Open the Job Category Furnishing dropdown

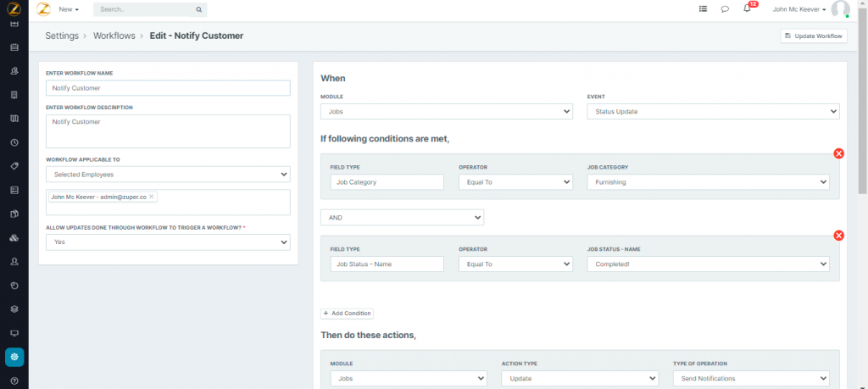[708, 182]
